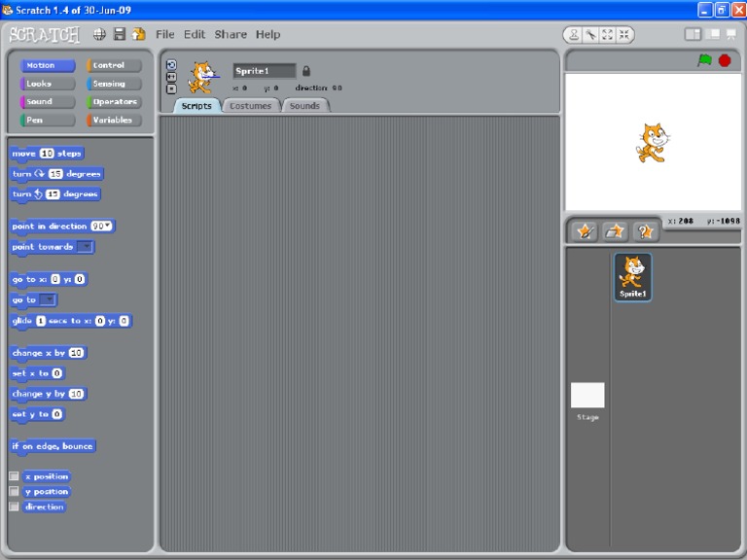The image size is (747, 560).
Task: Switch to small stage view mode
Action: click(693, 34)
